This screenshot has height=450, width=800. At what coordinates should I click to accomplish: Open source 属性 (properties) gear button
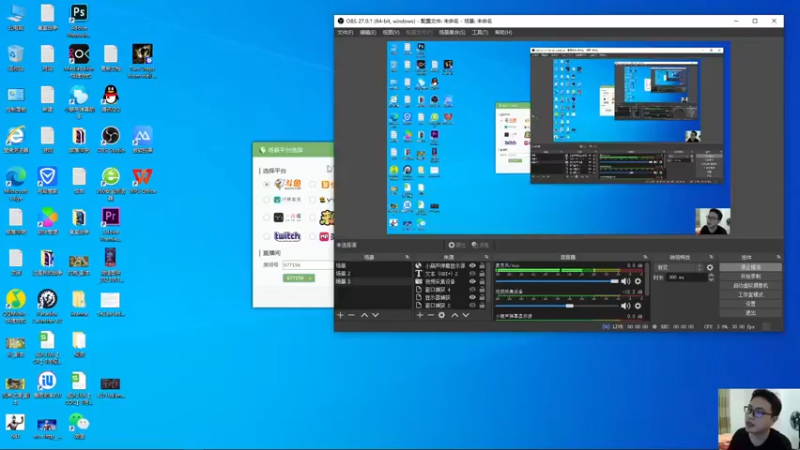coord(456,245)
